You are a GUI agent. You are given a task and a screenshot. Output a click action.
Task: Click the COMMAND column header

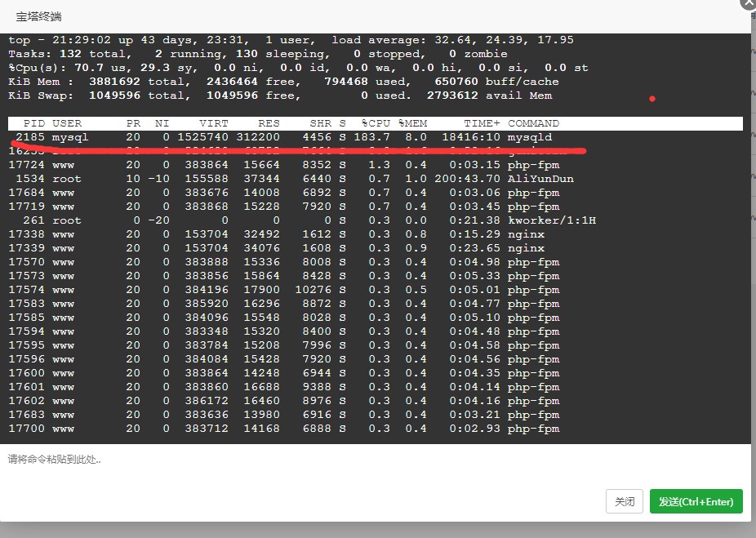pos(534,124)
